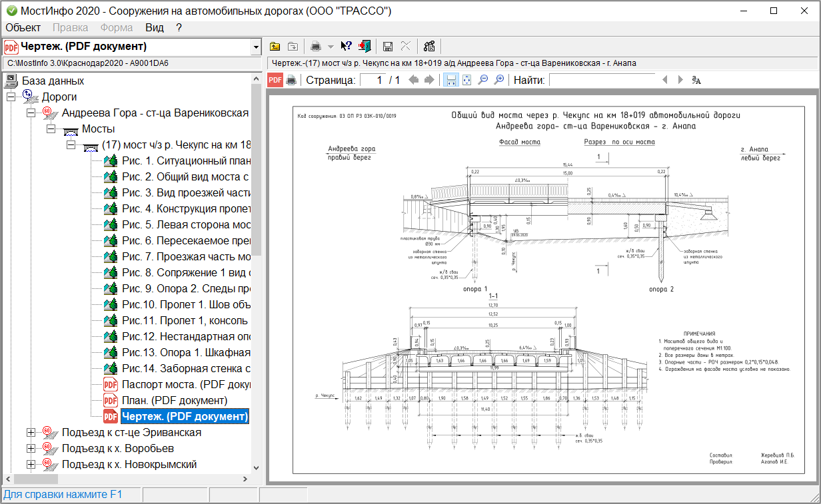Open the document type dropdown at the top left

coord(255,47)
